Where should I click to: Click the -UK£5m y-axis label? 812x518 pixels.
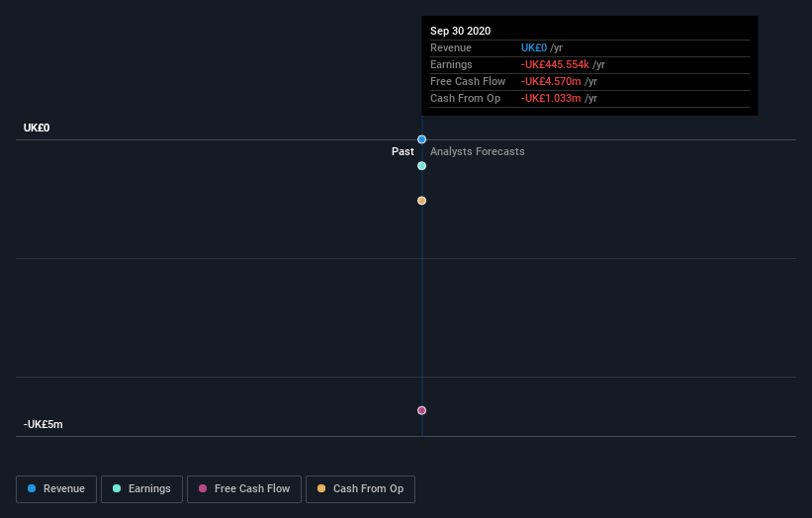(x=43, y=424)
